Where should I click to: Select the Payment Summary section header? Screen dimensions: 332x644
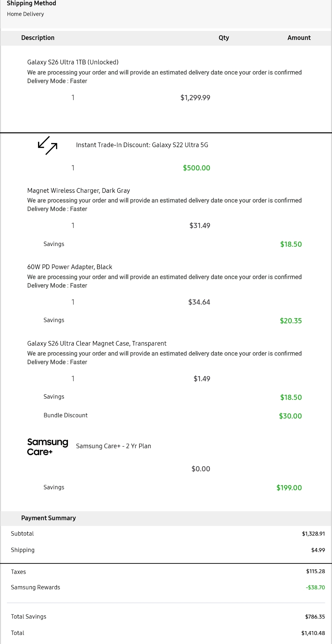coord(48,518)
